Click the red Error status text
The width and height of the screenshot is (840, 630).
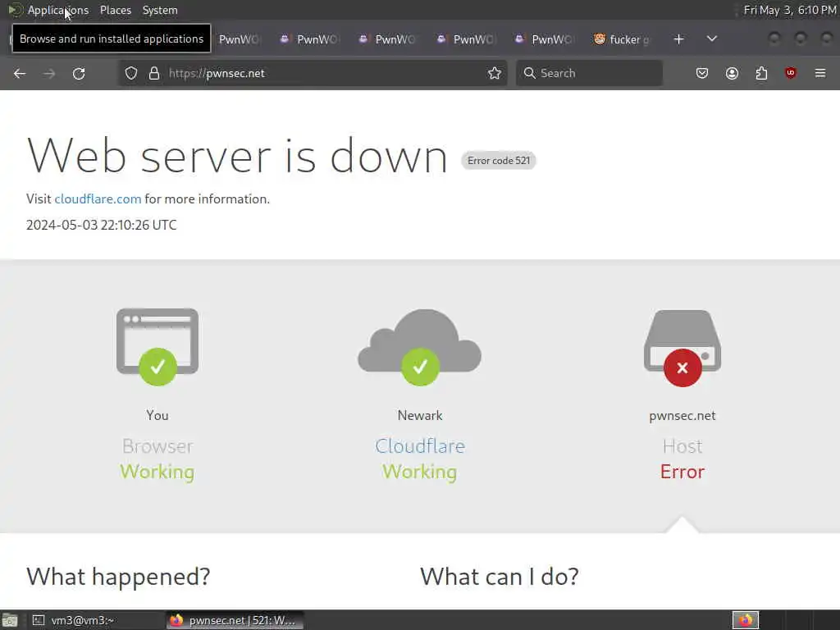pos(682,472)
